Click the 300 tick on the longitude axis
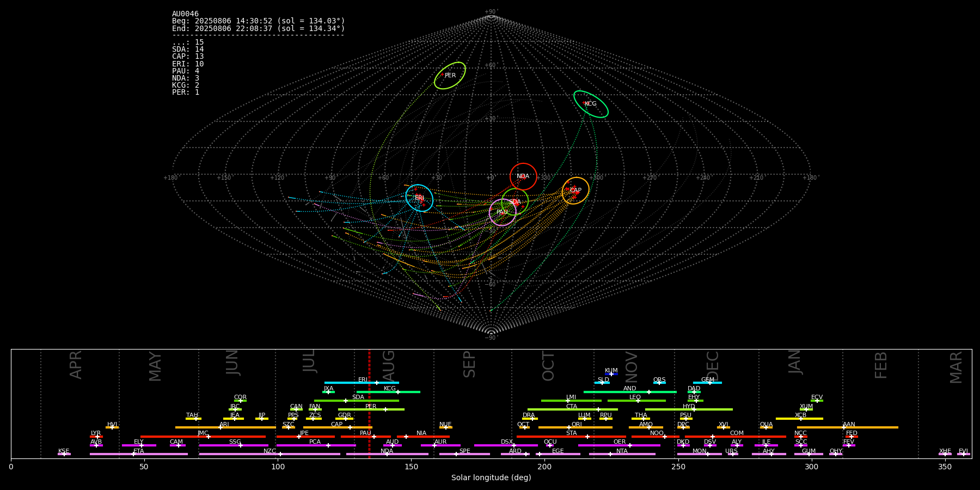Viewport: 980px width, 490px height. coord(811,467)
